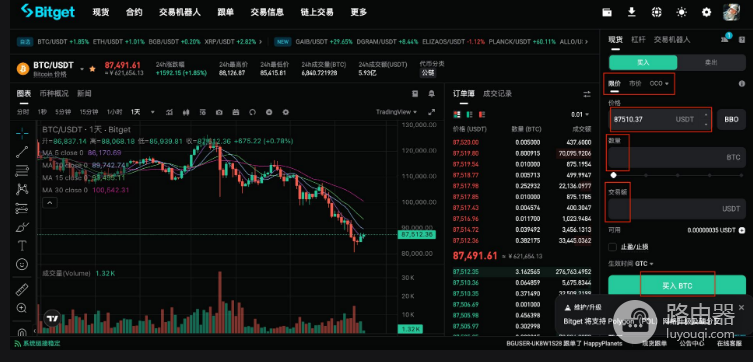Open the GAIB/USDT ticker link

(x=324, y=42)
